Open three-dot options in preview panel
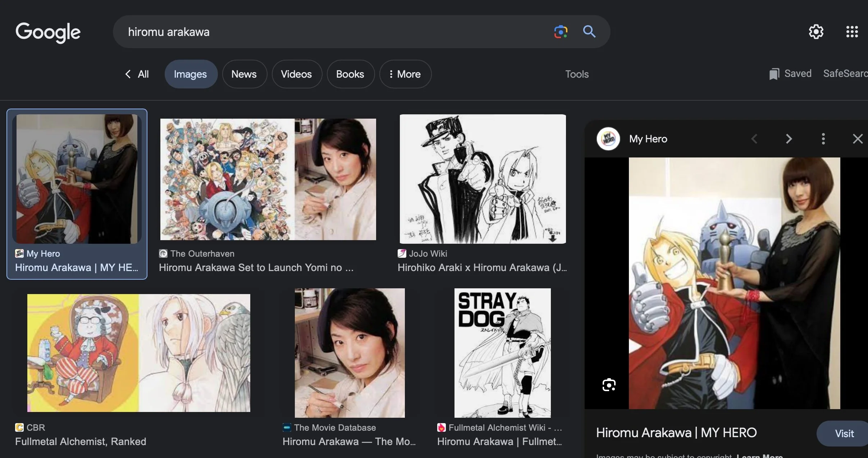The height and width of the screenshot is (458, 868). pos(823,139)
